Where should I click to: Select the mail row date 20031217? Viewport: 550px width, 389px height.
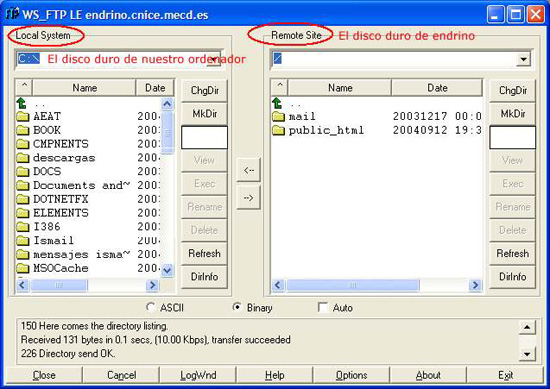tap(420, 116)
